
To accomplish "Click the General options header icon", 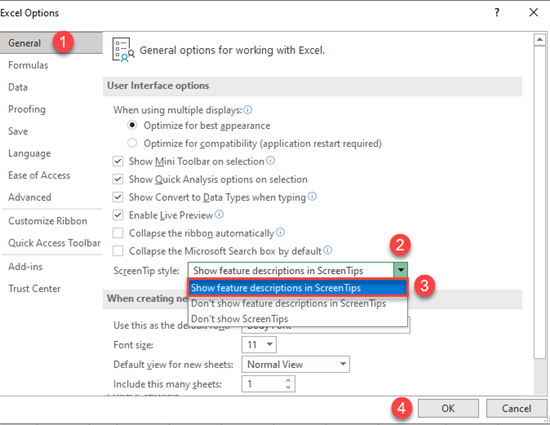I will click(x=123, y=50).
